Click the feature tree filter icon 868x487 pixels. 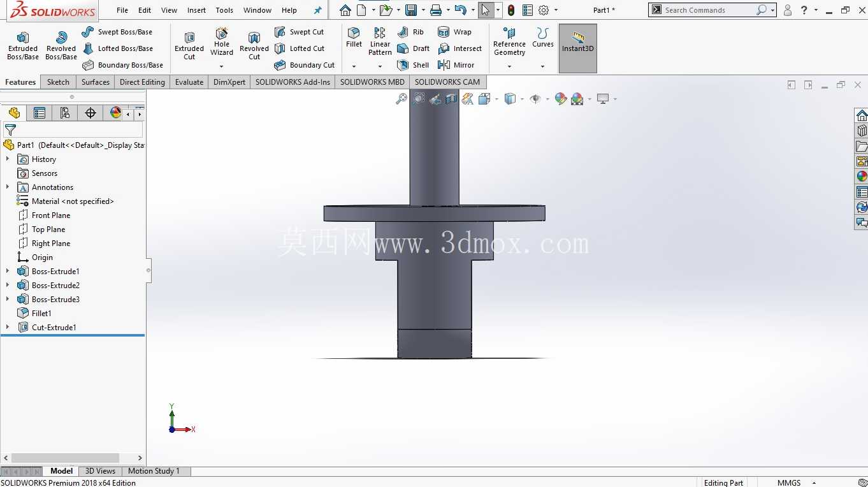point(10,129)
